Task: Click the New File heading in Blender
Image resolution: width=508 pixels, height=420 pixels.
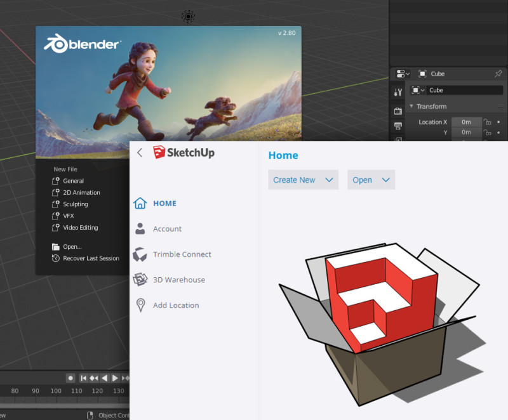Action: (65, 169)
